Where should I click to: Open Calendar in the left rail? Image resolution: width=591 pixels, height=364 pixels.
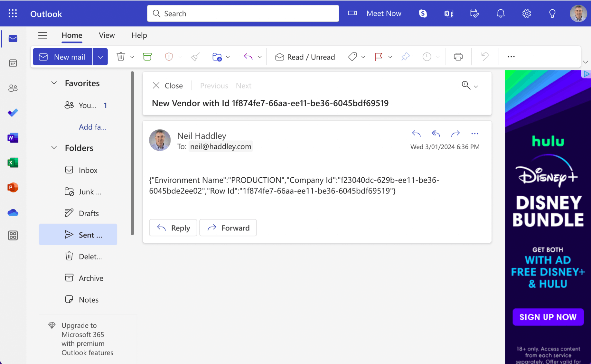[13, 63]
